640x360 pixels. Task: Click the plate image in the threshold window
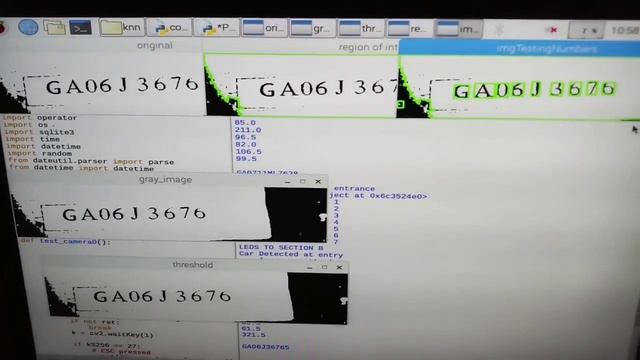pos(196,298)
